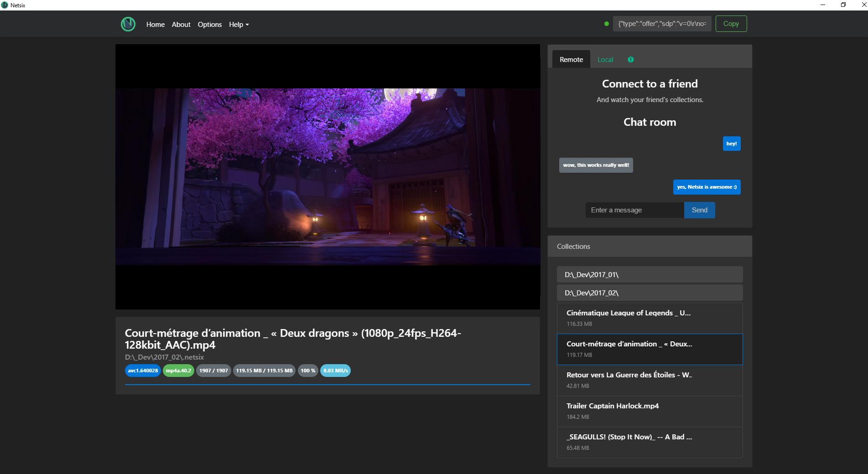Click the 100 % badge
Viewport: 868px width, 474px height.
point(308,371)
